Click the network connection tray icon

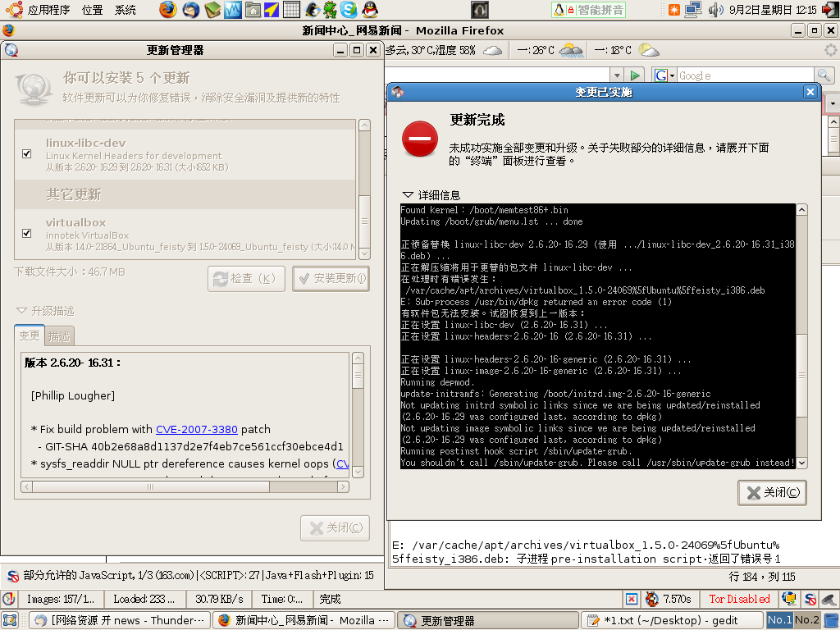point(692,10)
